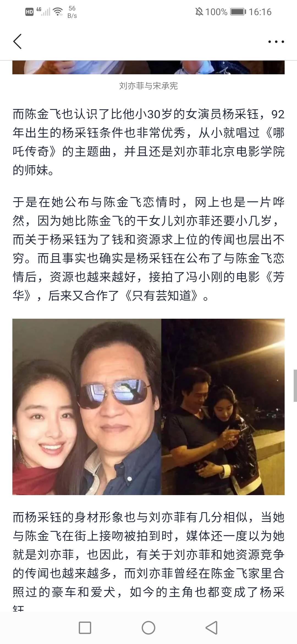
Task: Open the three-dot more options menu
Action: click(x=276, y=42)
